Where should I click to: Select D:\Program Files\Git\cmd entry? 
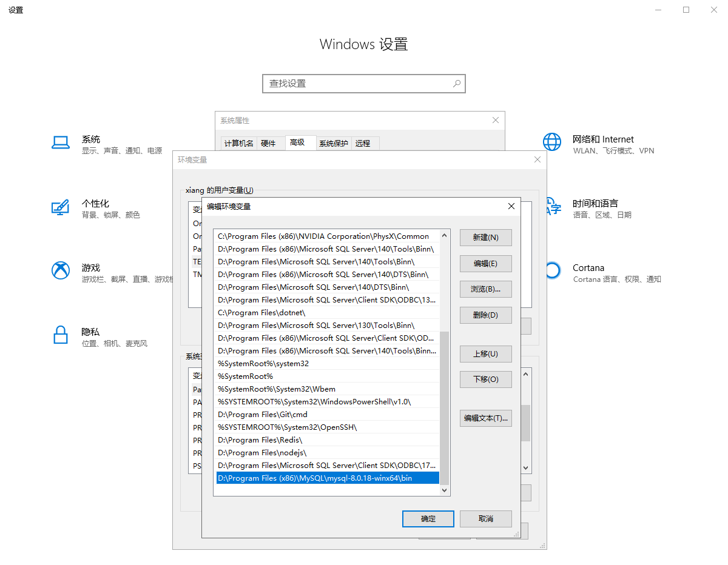coord(328,415)
